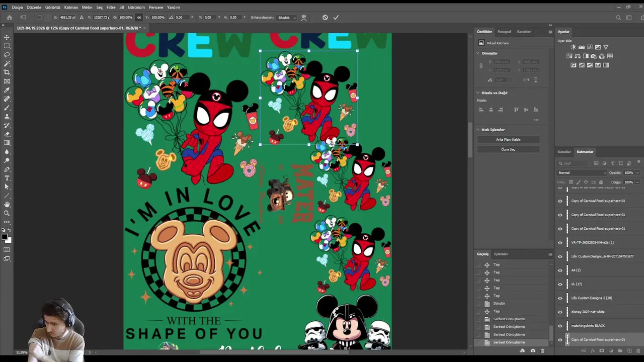This screenshot has height=362, width=644.
Task: Select the Lasso tool
Action: (x=7, y=55)
